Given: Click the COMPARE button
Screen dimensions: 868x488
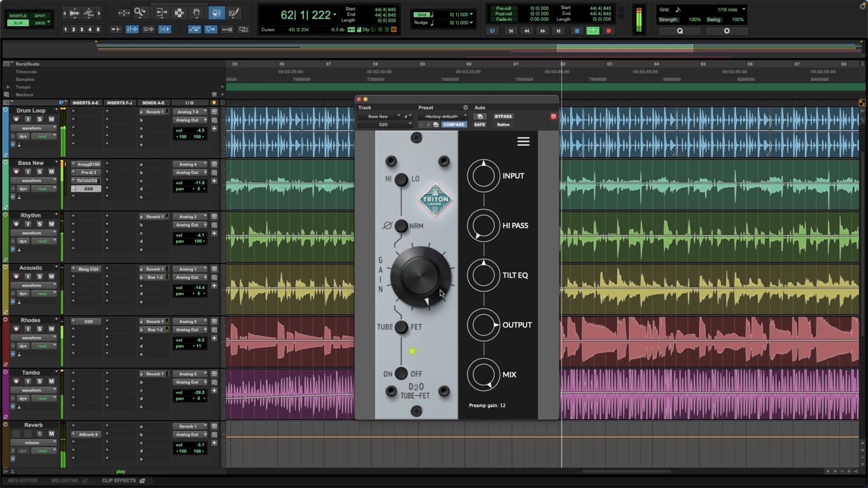Looking at the screenshot, I should click(453, 125).
